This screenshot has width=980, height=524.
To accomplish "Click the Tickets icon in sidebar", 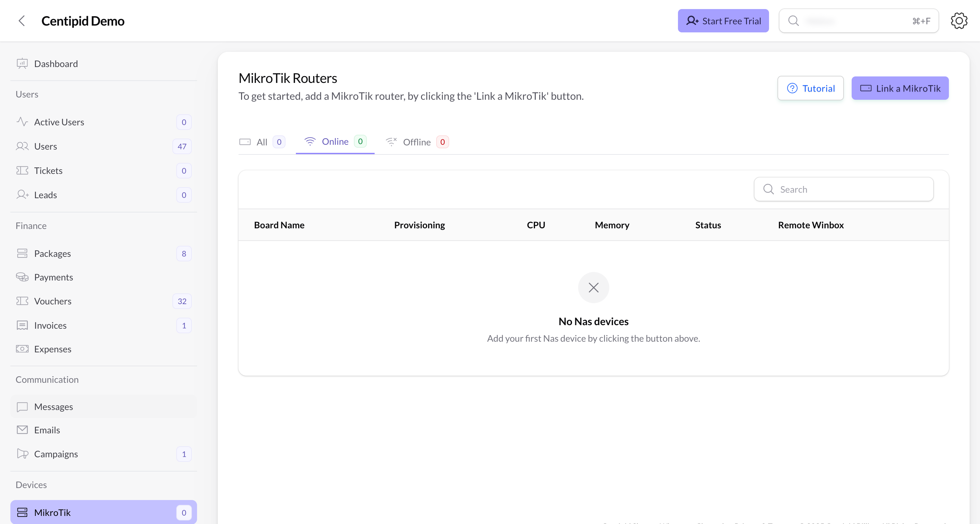I will (22, 170).
